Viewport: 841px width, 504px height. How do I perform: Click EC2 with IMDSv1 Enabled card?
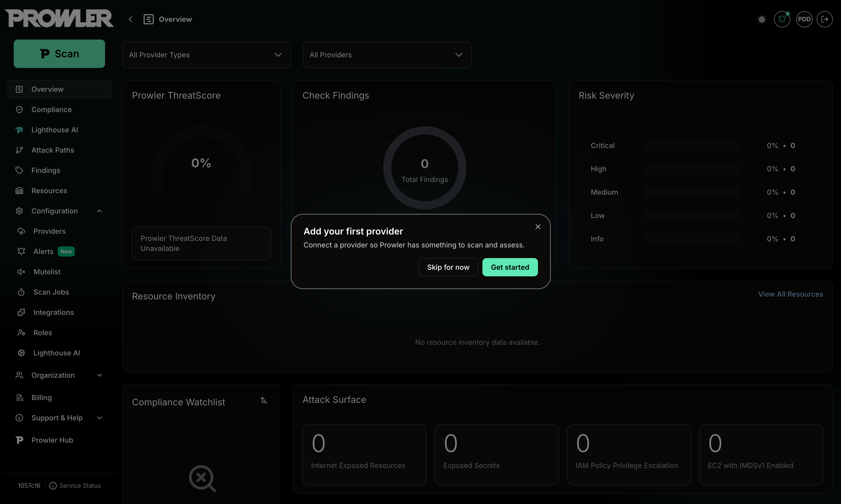761,455
